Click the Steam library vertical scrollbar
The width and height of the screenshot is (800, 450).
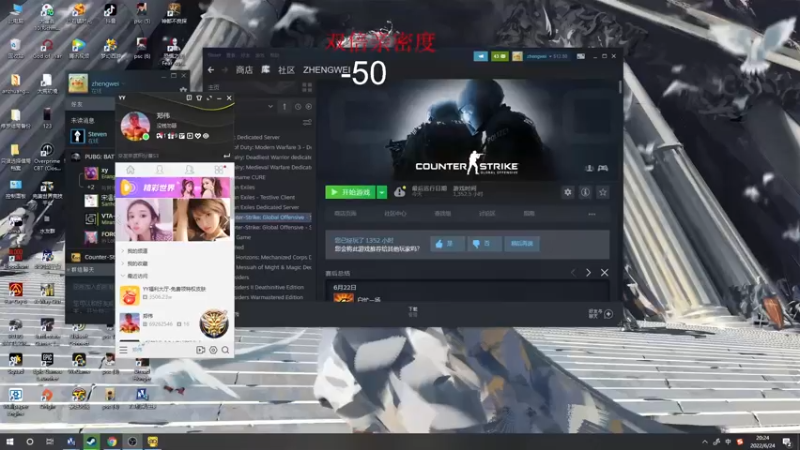click(620, 87)
